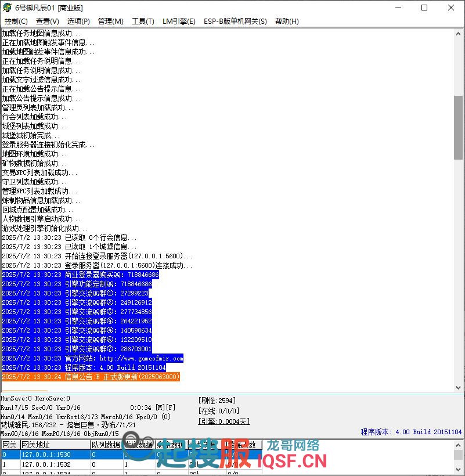The height and width of the screenshot is (476, 465).
Task: Click the log scrollbar up arrow
Action: (458, 34)
